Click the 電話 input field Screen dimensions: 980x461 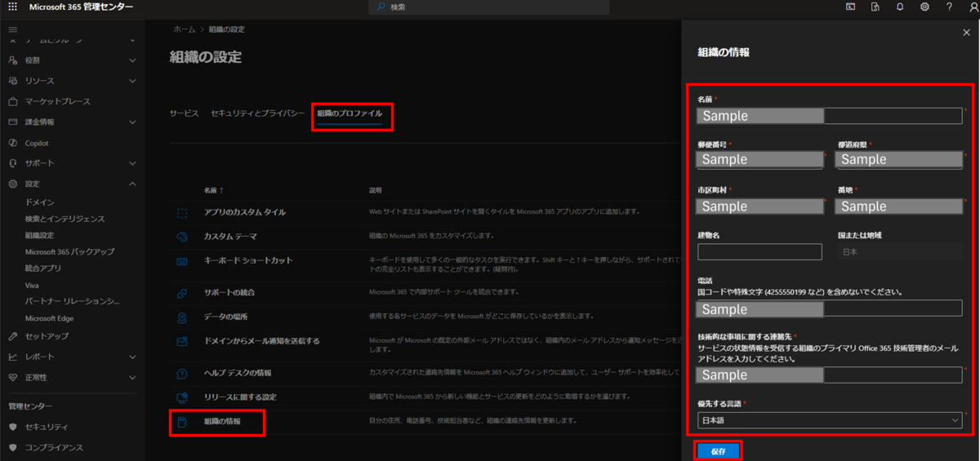pos(830,308)
